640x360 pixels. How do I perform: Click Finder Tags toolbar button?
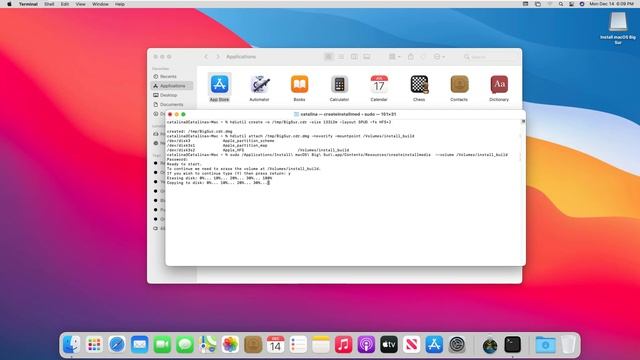click(423, 57)
